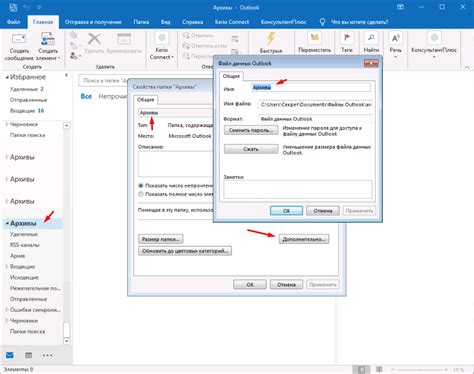Image resolution: width=474 pixels, height=374 pixels.
Task: Click the Forward (Переслать) icon
Action: click(x=186, y=56)
